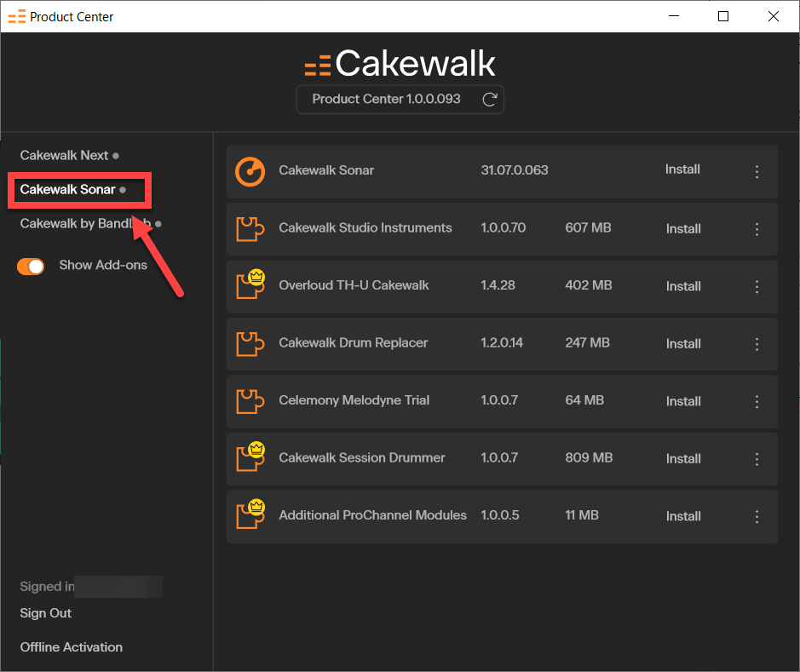Click the 607 MB size value

588,228
